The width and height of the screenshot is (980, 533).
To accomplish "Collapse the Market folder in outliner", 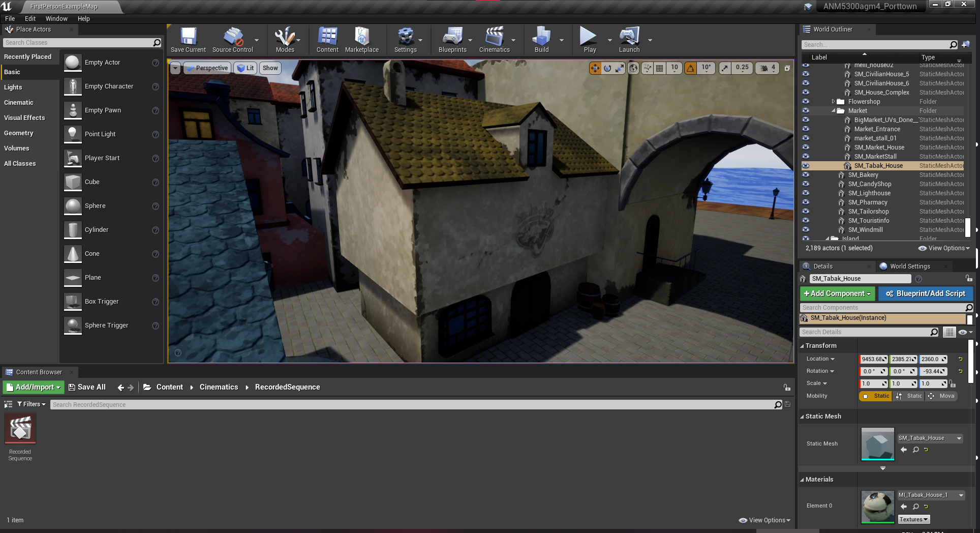I will pos(833,111).
